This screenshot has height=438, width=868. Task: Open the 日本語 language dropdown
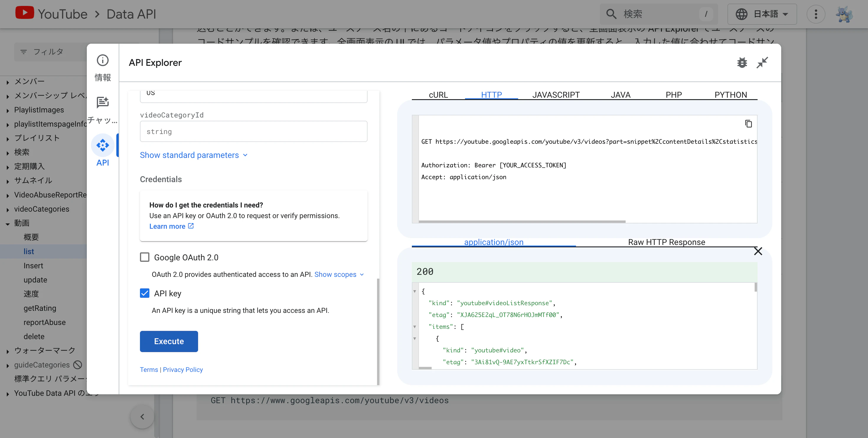coord(762,14)
